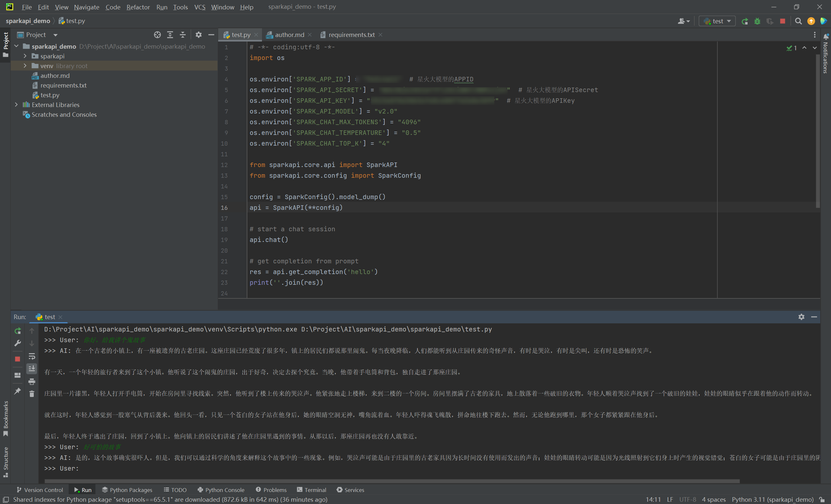Switch to the requirements.txt editor tab

tap(351, 35)
